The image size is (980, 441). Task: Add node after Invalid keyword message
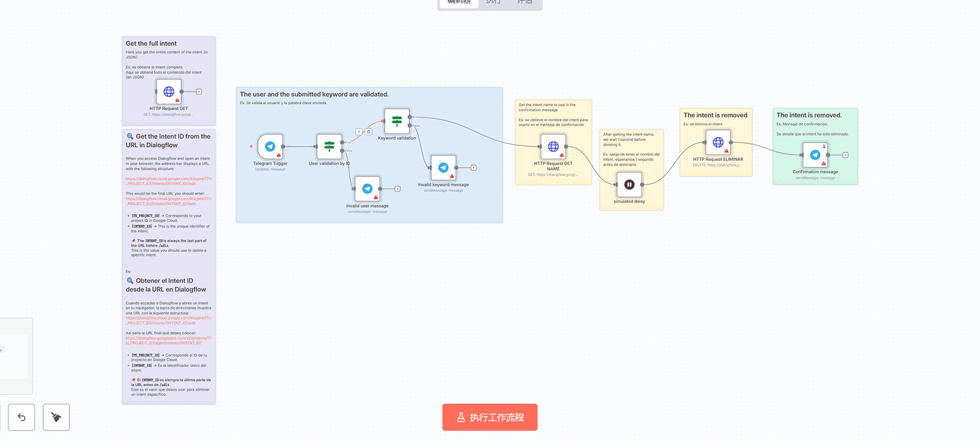point(474,168)
